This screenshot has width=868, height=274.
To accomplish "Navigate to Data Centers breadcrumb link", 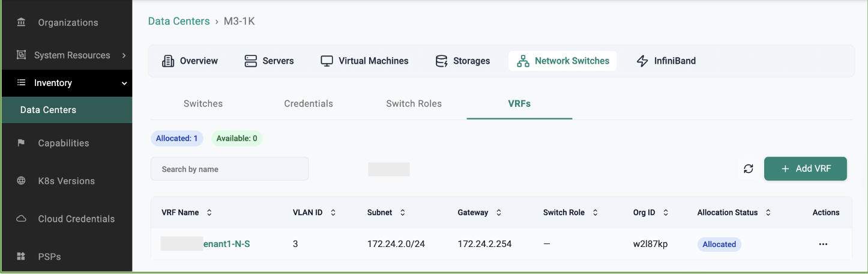I will [x=178, y=21].
